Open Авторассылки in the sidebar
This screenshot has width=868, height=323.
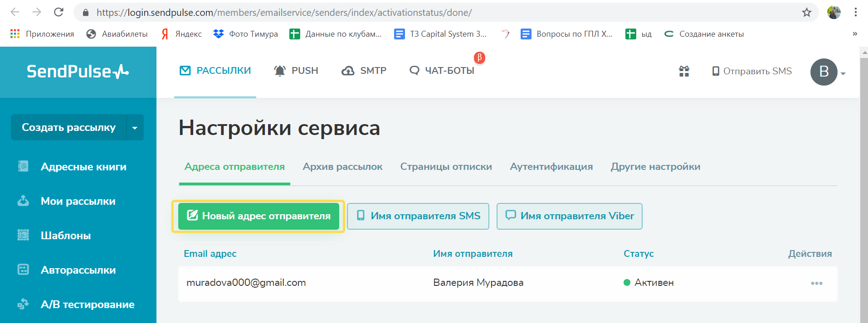pyautogui.click(x=78, y=270)
